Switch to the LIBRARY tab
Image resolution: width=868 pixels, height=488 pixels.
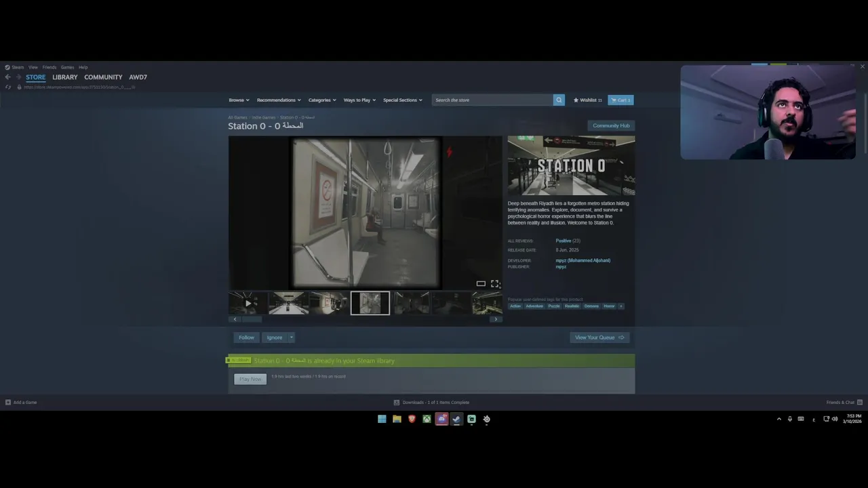click(x=65, y=77)
